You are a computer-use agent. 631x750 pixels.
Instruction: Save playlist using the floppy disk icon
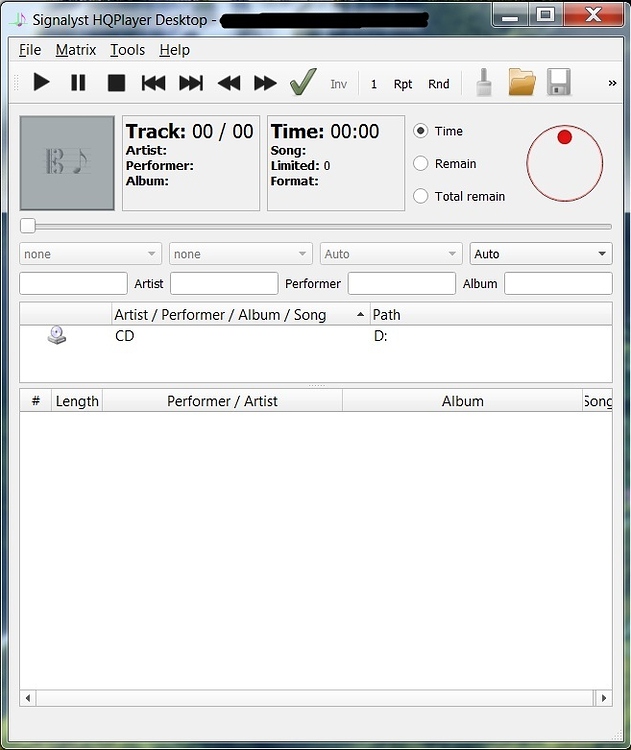pyautogui.click(x=559, y=82)
